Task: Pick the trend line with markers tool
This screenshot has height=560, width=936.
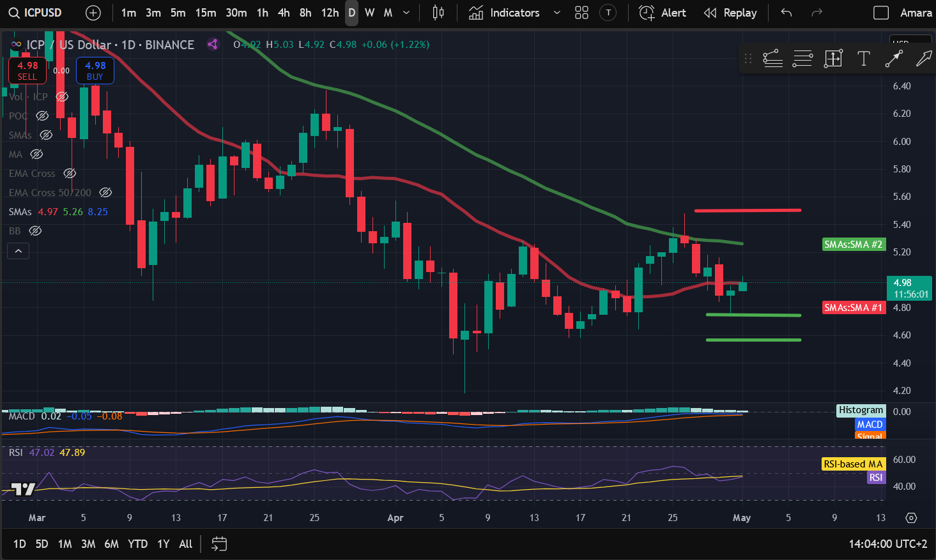Action: 894,58
